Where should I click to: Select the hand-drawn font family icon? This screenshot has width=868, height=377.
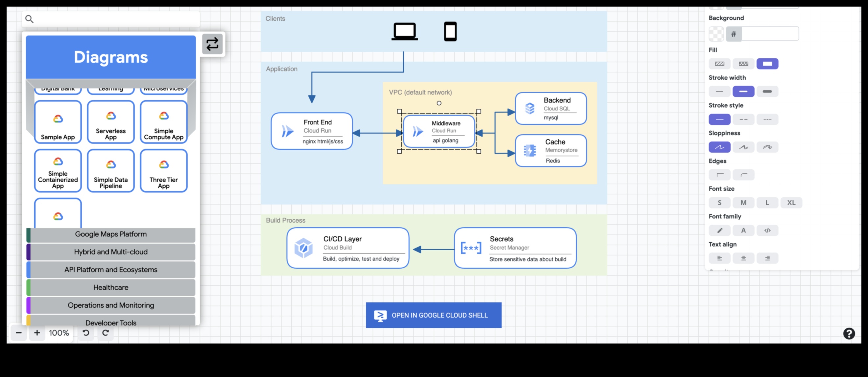coord(719,230)
